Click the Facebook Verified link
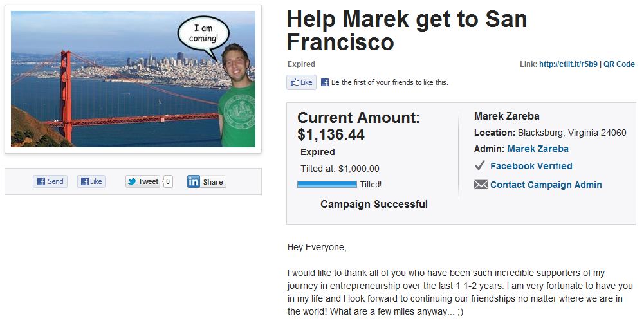 (x=531, y=166)
